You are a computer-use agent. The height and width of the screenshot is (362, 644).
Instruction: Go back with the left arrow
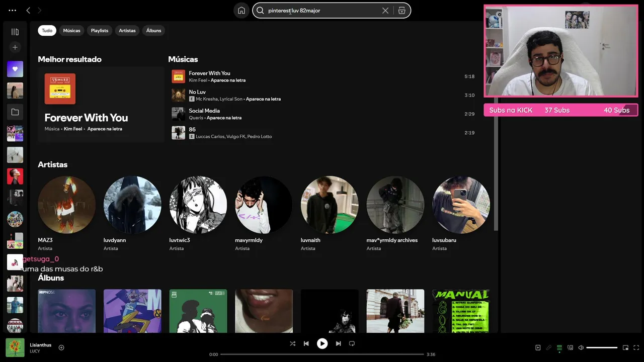point(28,10)
